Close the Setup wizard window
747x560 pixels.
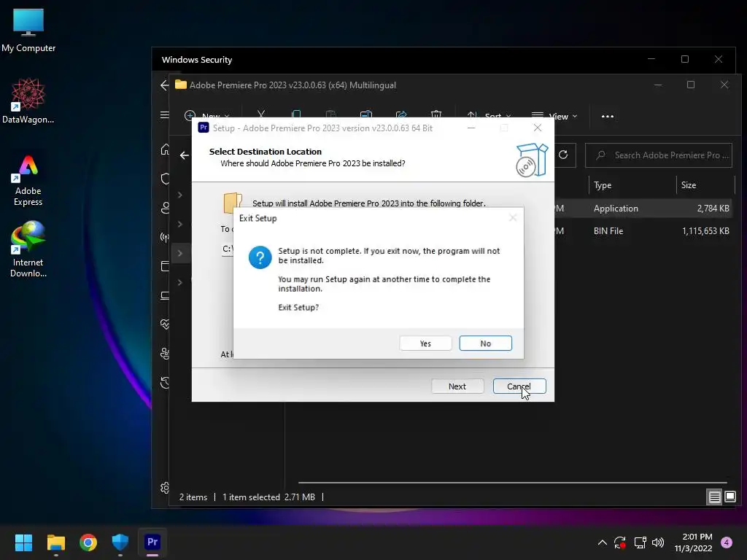(538, 128)
